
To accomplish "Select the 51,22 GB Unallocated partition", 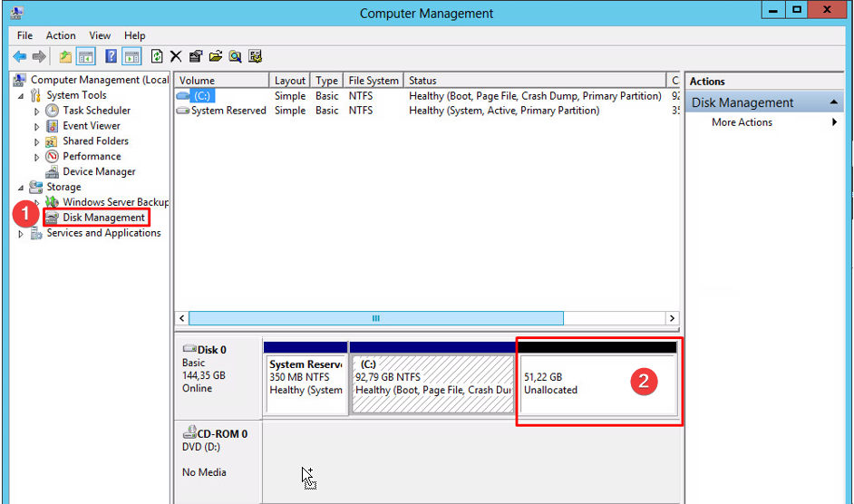I will pyautogui.click(x=598, y=383).
